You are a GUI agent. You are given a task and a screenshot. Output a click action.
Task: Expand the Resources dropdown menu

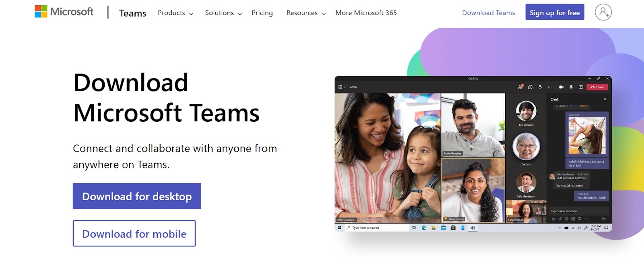[x=306, y=13]
